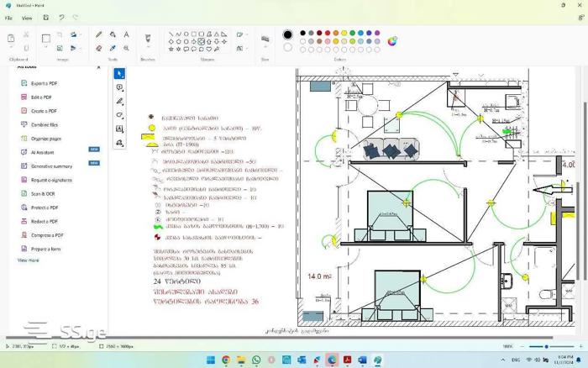Open the File menu
This screenshot has width=588, height=368.
[x=8, y=17]
